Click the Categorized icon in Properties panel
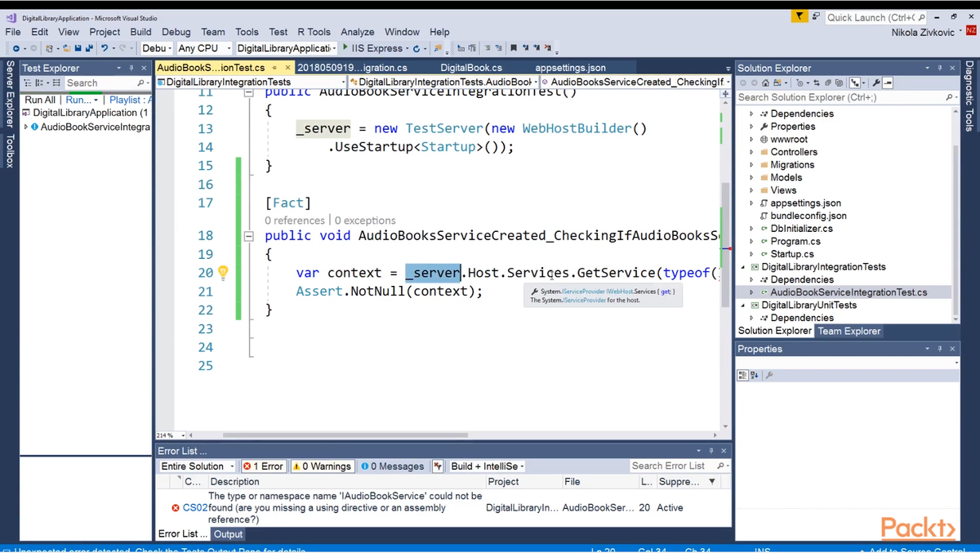This screenshot has height=553, width=980. point(742,375)
